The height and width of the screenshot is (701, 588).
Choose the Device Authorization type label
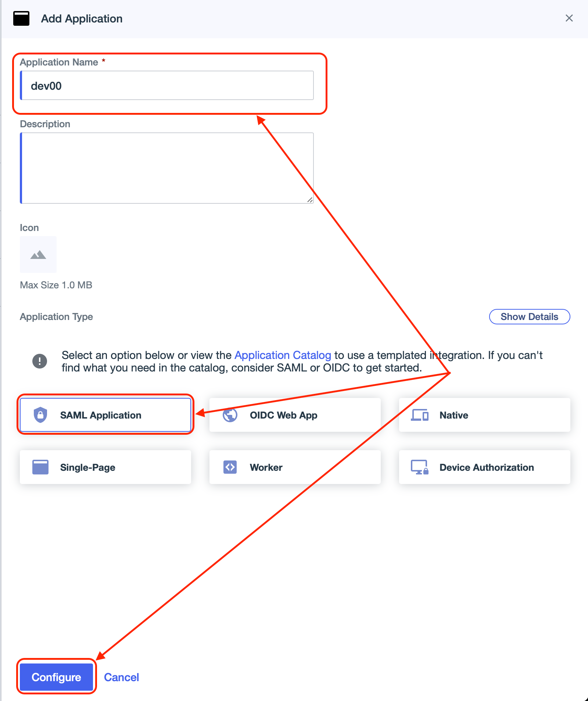pos(487,467)
